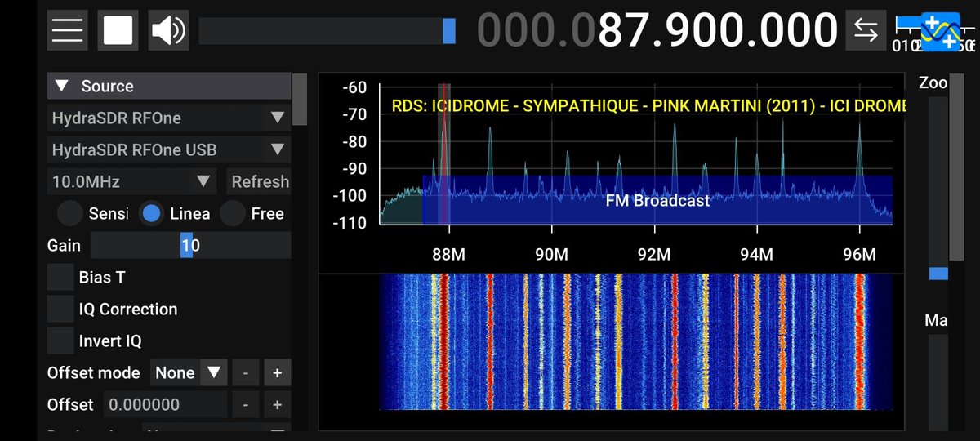Viewport: 980px width, 441px height.
Task: Mute audio via the speaker icon
Action: coord(168,30)
